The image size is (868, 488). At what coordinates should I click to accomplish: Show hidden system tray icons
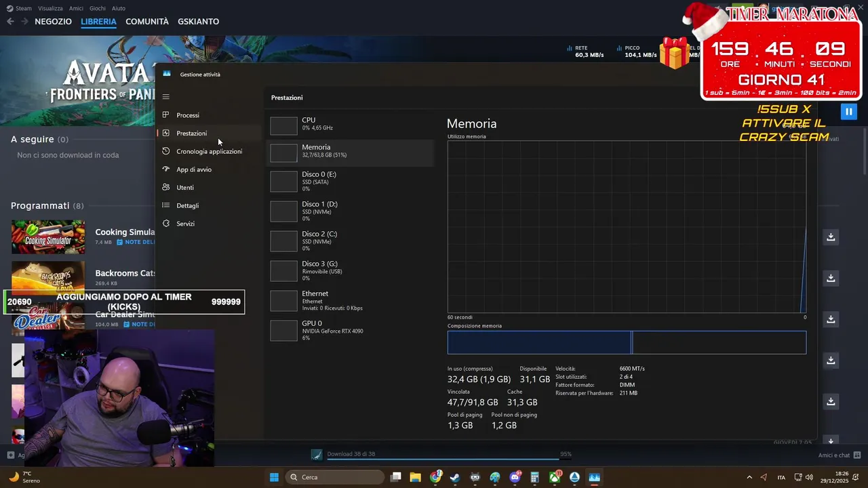click(749, 477)
